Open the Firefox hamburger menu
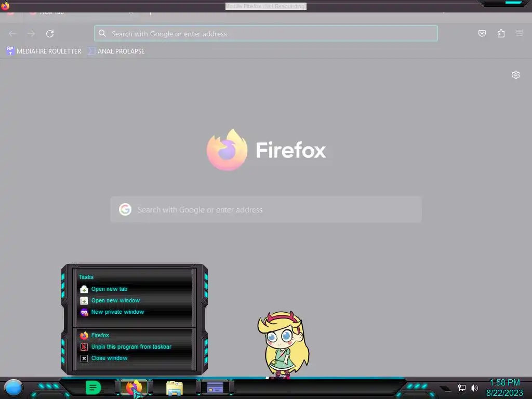 520,33
